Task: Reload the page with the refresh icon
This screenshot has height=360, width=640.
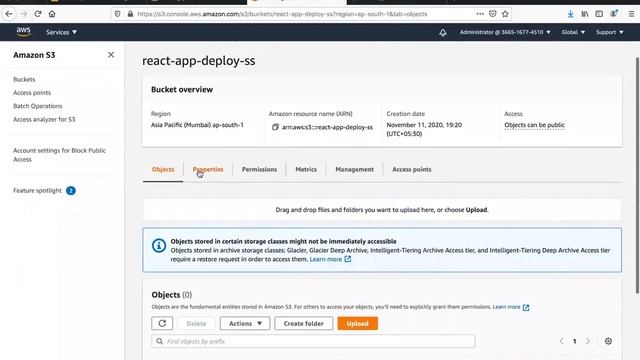Action: pyautogui.click(x=38, y=14)
